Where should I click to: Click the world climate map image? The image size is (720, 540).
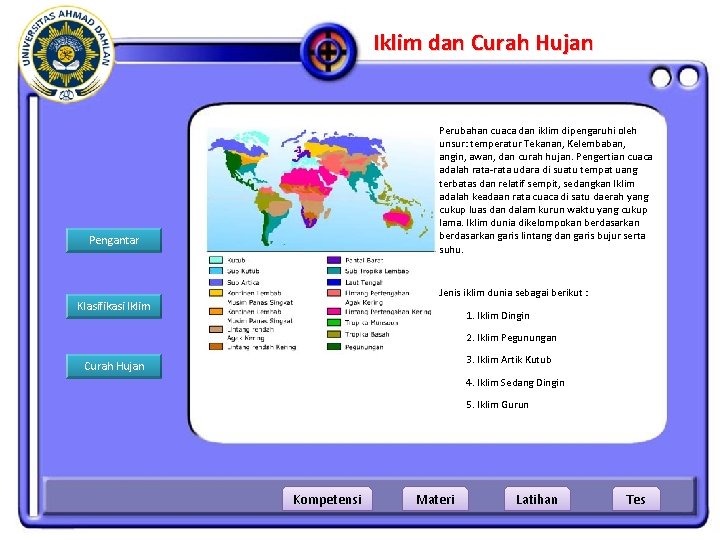(321, 190)
